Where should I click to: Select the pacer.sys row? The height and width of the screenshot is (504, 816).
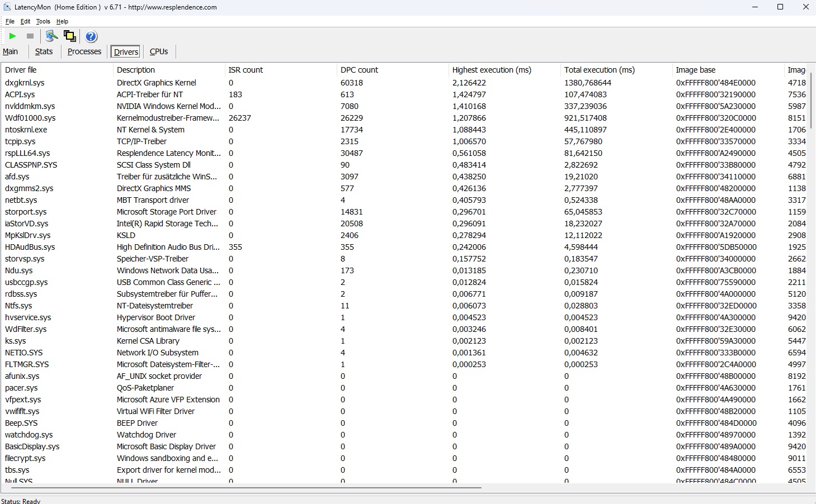click(x=405, y=388)
